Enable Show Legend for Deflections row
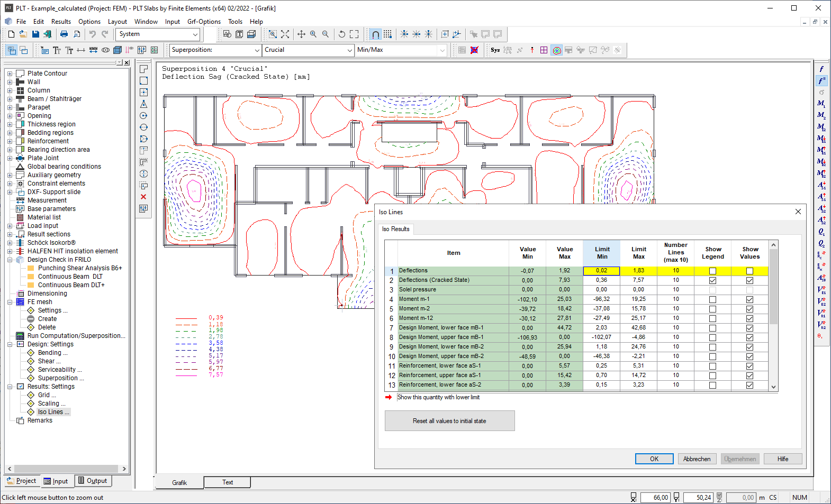 (x=712, y=271)
